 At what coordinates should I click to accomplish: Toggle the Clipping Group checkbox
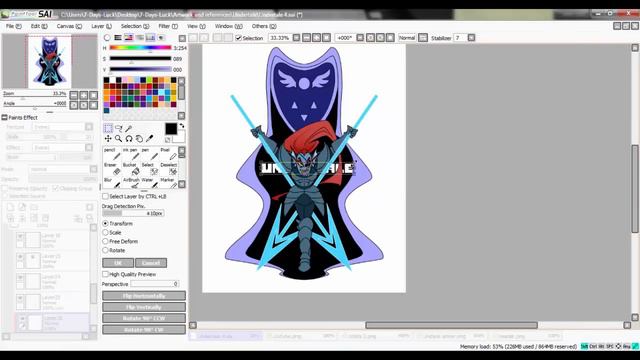tap(56, 188)
